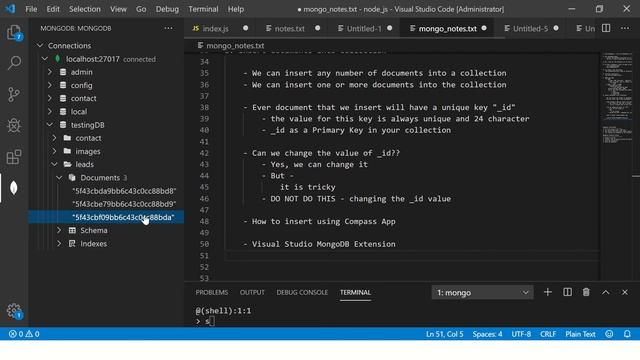Expand the Indexes node
This screenshot has height=360, width=640.
[59, 244]
